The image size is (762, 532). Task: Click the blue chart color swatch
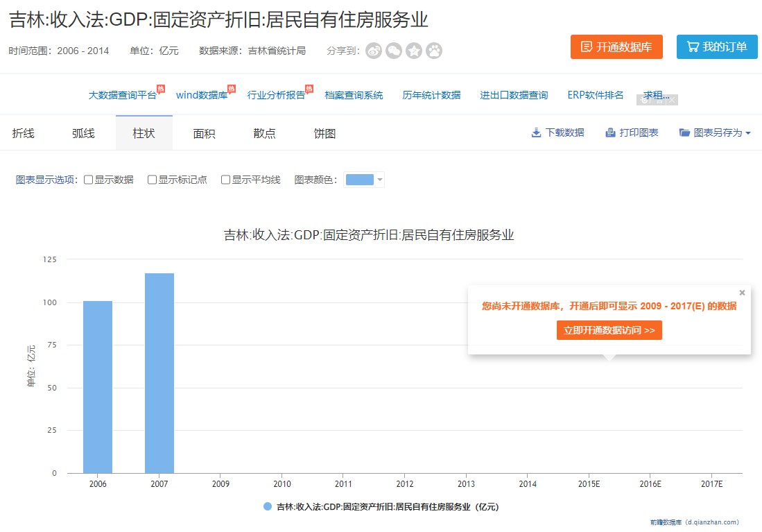tap(359, 180)
